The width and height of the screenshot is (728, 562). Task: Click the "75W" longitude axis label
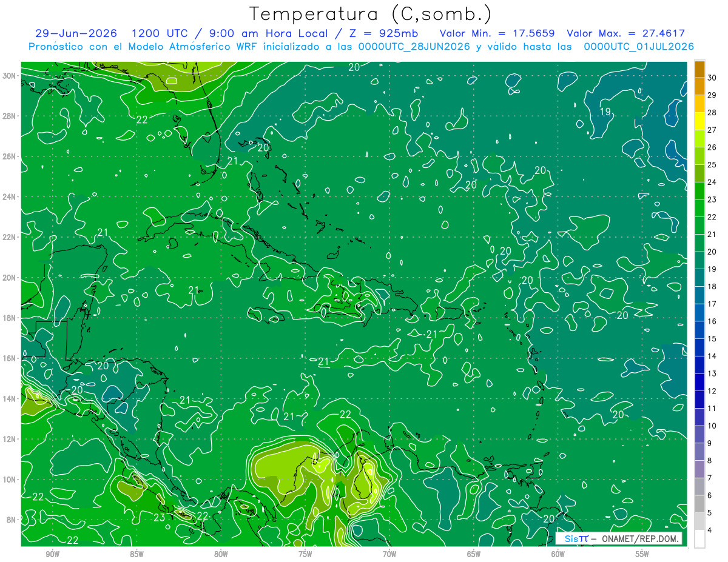tap(305, 554)
